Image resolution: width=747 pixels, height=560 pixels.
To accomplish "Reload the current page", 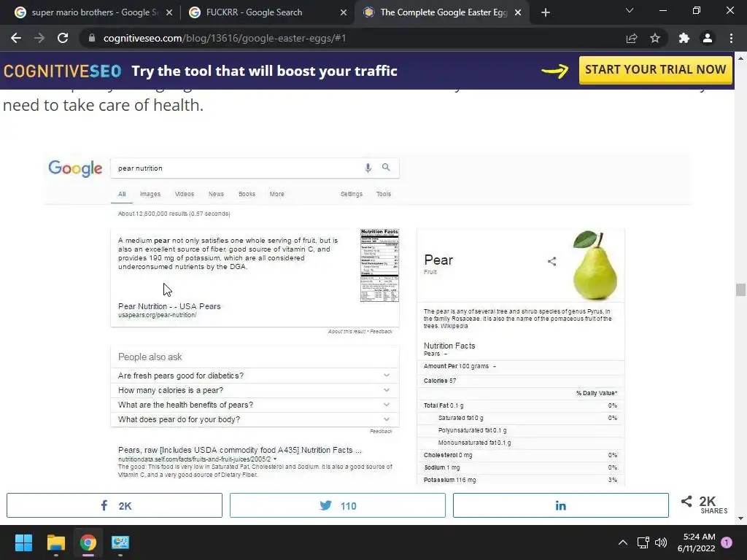I will click(63, 38).
